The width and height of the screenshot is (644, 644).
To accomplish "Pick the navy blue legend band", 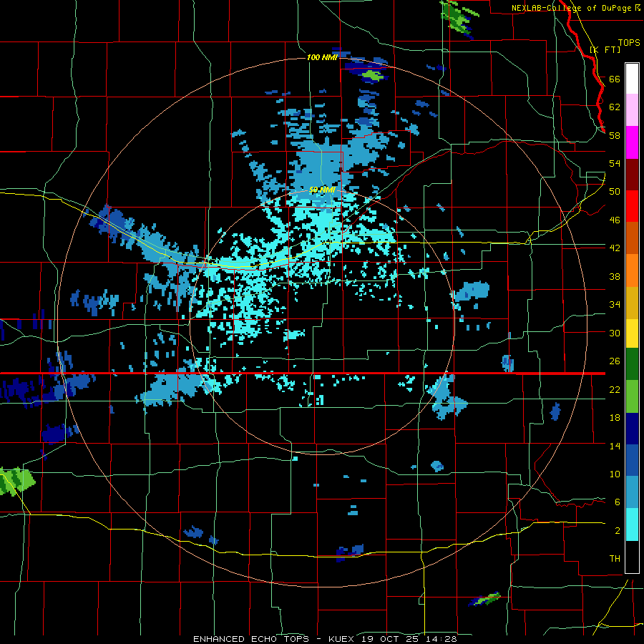I will [632, 429].
